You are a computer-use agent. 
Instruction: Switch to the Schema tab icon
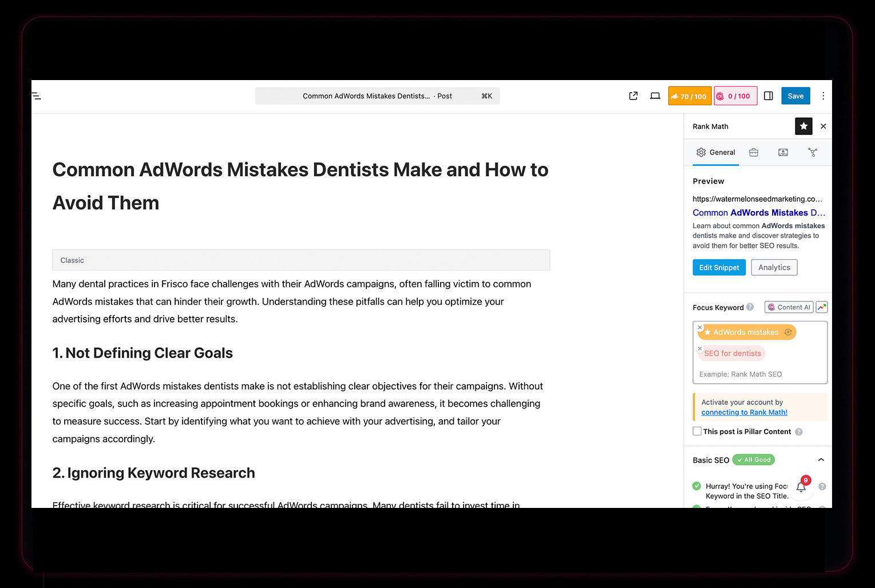coord(783,153)
